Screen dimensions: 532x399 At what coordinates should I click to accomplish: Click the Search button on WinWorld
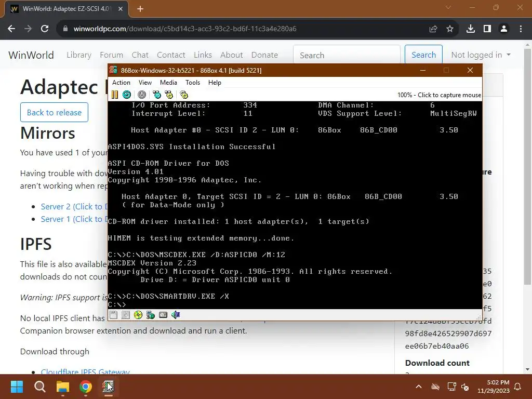click(x=423, y=55)
